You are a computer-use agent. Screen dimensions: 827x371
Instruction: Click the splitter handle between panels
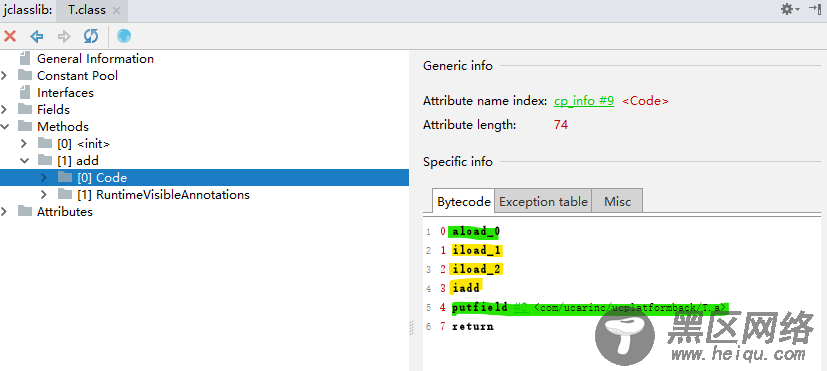(411, 328)
